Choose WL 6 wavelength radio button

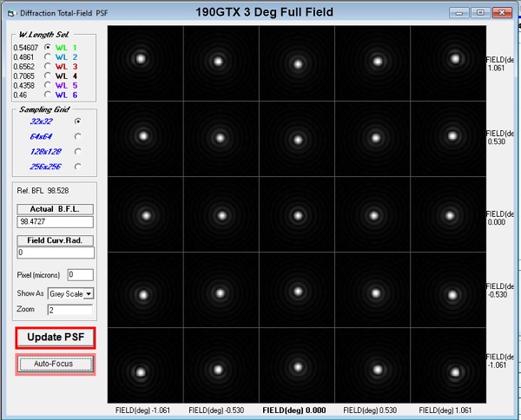click(x=47, y=95)
